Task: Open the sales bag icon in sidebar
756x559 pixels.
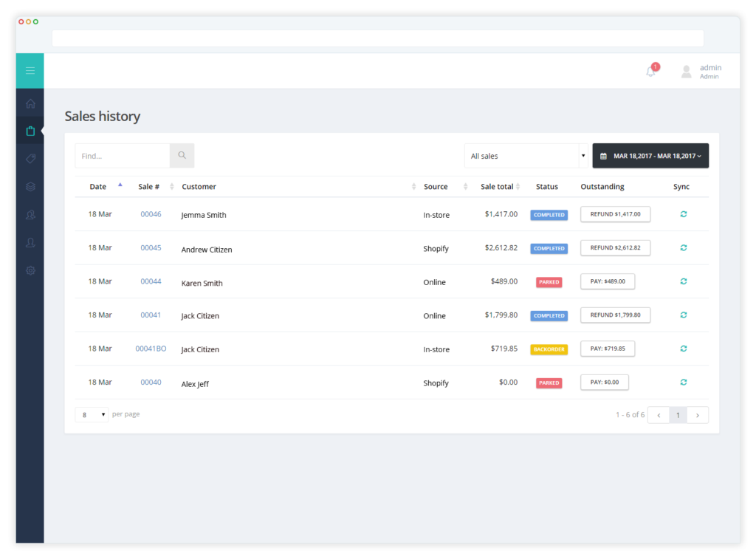Action: [30, 131]
